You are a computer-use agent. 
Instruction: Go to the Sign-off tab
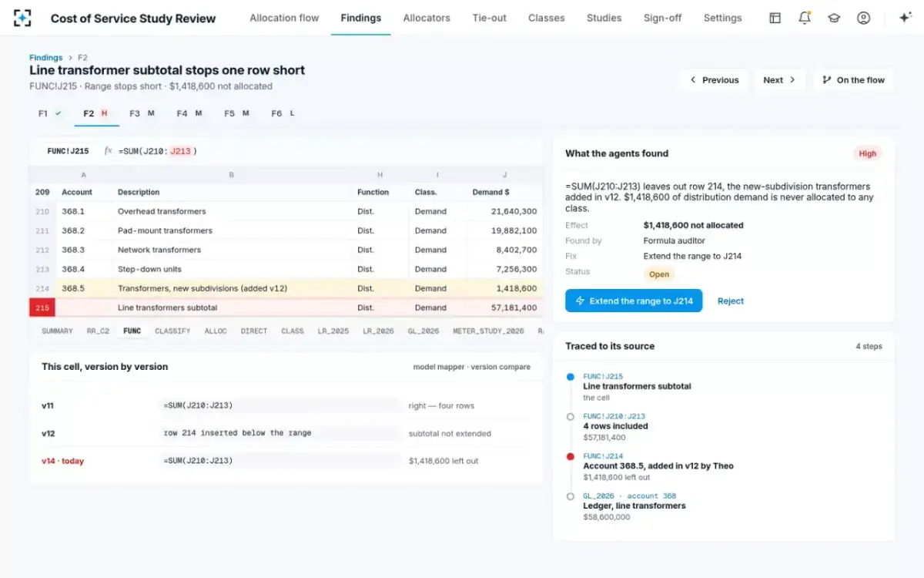(x=663, y=18)
